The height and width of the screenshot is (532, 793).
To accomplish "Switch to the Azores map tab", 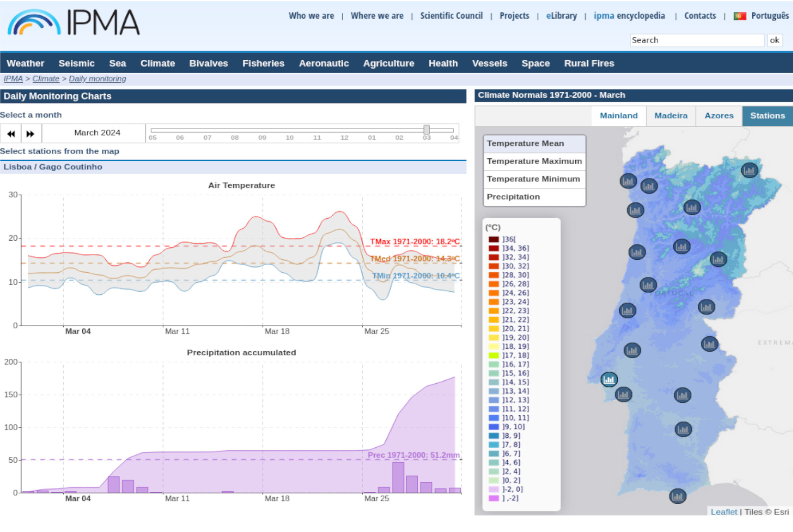I will point(719,116).
